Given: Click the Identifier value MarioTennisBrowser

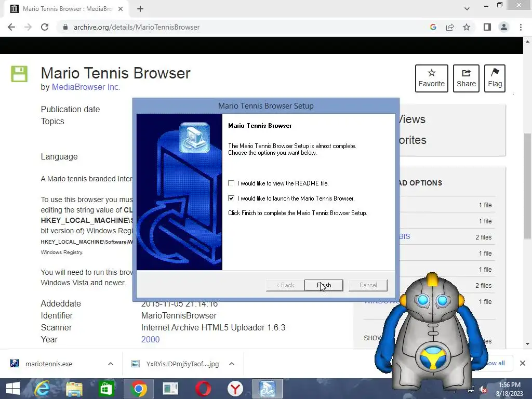Looking at the screenshot, I should pyautogui.click(x=179, y=315).
